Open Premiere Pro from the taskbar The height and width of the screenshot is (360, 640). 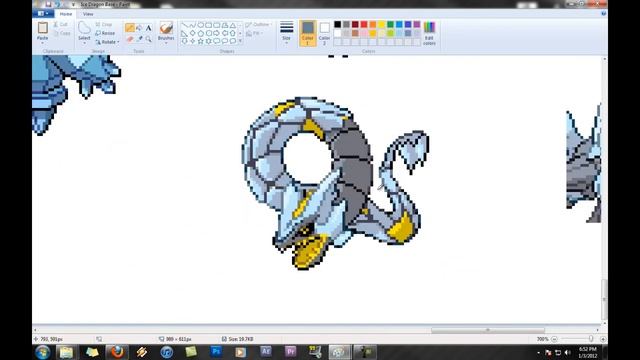click(291, 352)
